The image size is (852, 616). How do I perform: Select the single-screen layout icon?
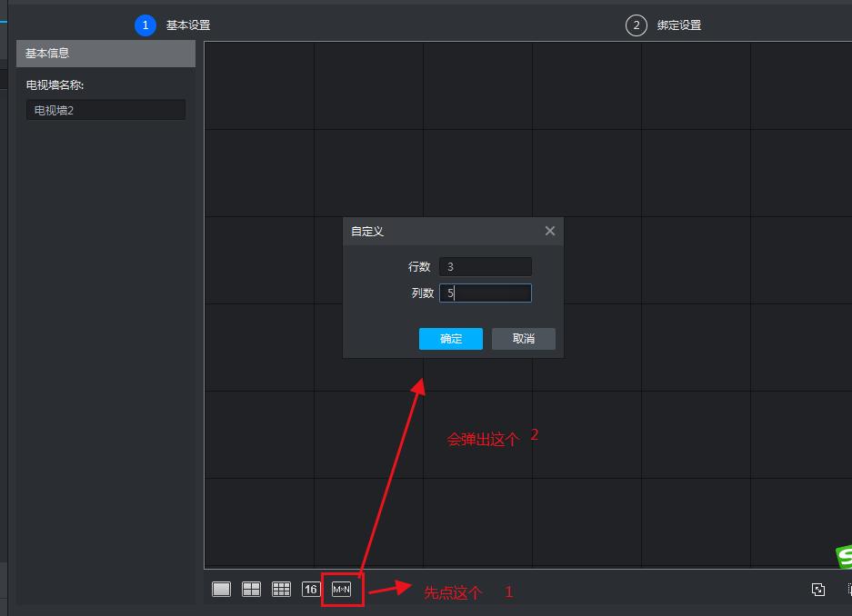pos(221,589)
